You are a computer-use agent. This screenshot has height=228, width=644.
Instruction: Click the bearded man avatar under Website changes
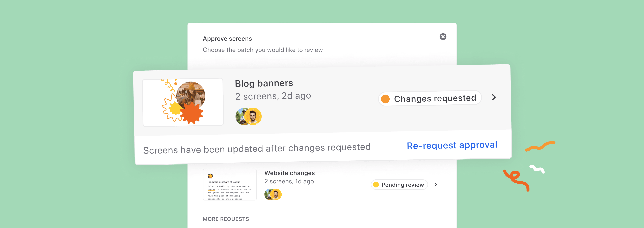tap(276, 194)
